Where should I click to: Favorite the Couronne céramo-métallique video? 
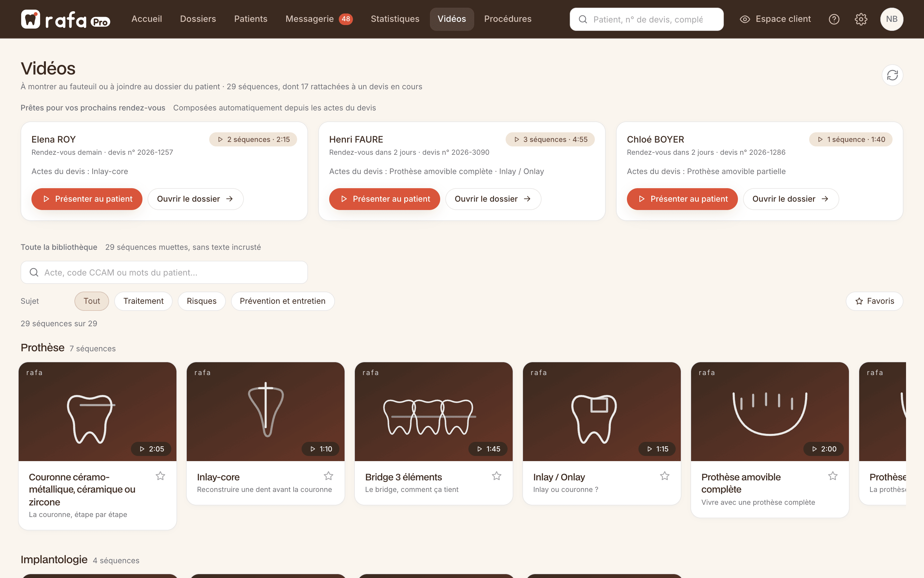160,476
